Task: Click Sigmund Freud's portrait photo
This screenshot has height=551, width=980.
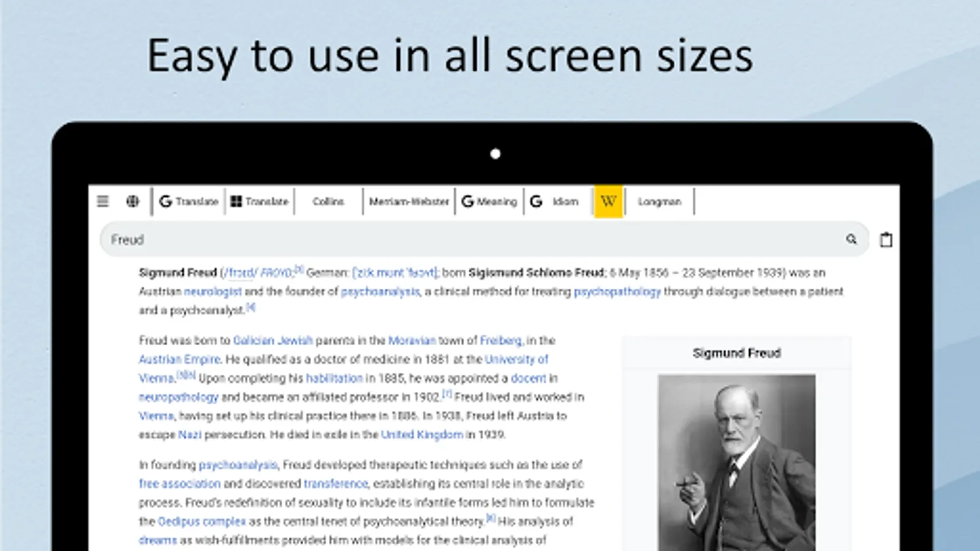Action: (x=736, y=459)
